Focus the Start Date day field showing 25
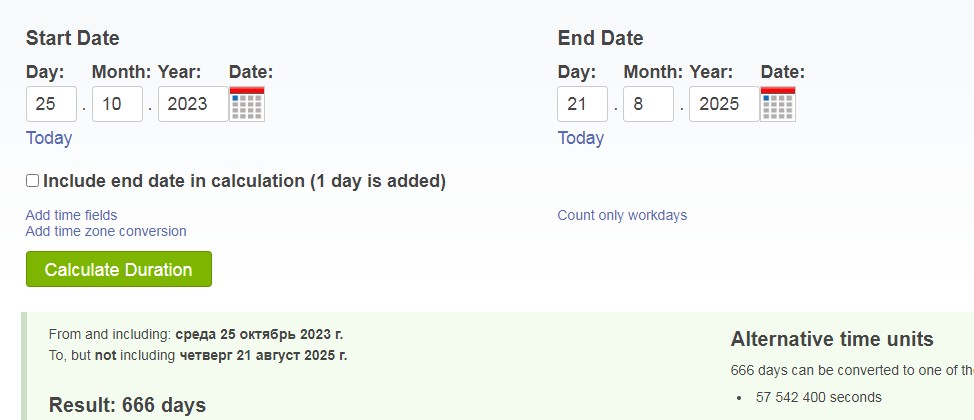The height and width of the screenshot is (420, 974). click(x=52, y=104)
